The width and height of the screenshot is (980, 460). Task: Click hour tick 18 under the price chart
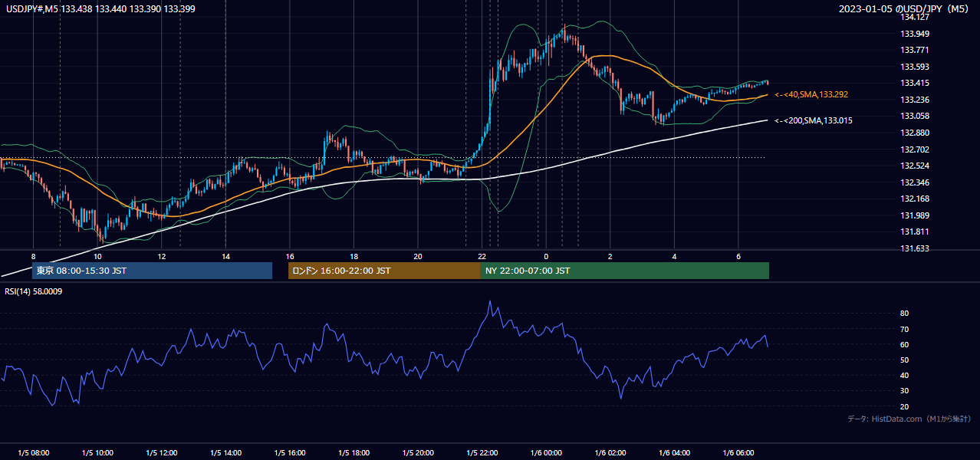pos(354,256)
